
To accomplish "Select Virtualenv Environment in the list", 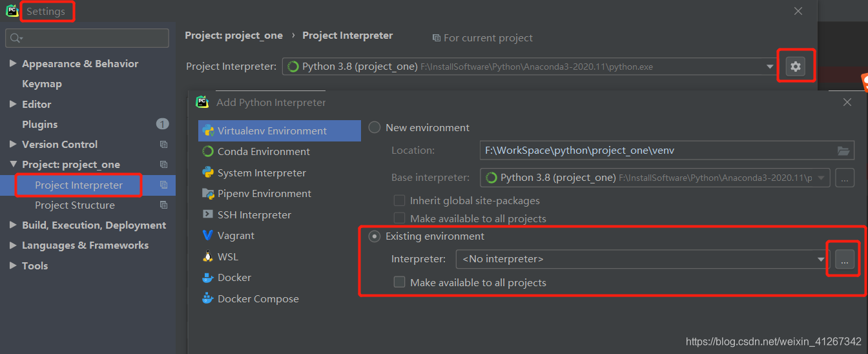I will pos(280,130).
